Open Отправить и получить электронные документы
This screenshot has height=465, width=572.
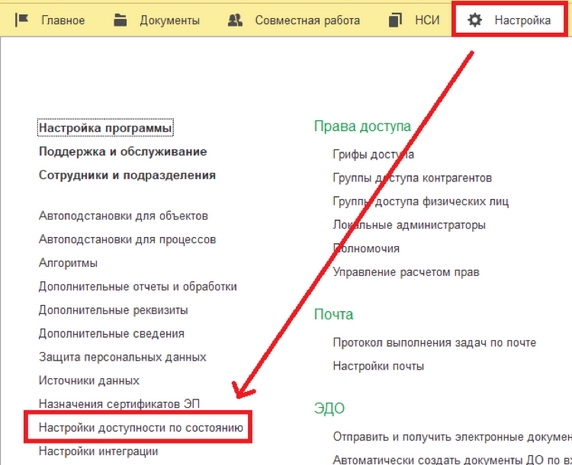(x=452, y=437)
